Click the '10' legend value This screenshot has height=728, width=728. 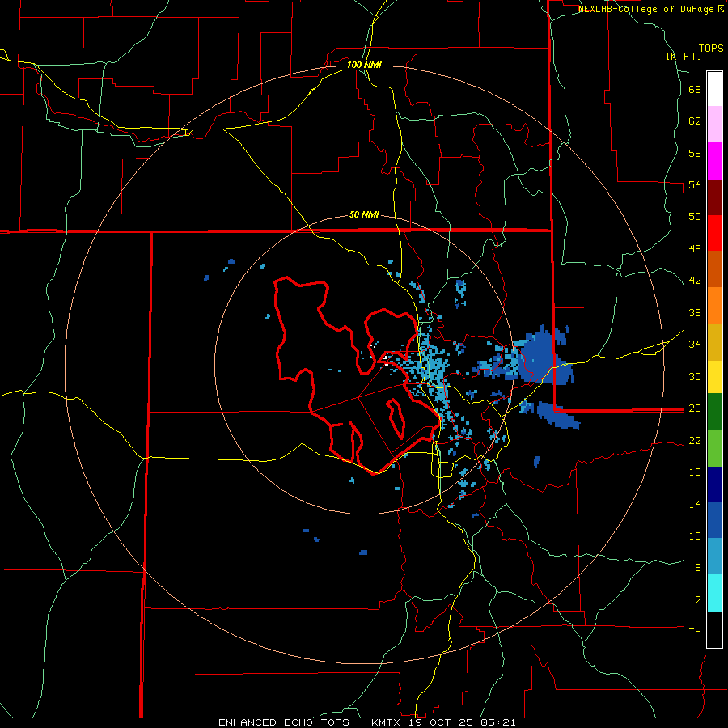pyautogui.click(x=695, y=535)
